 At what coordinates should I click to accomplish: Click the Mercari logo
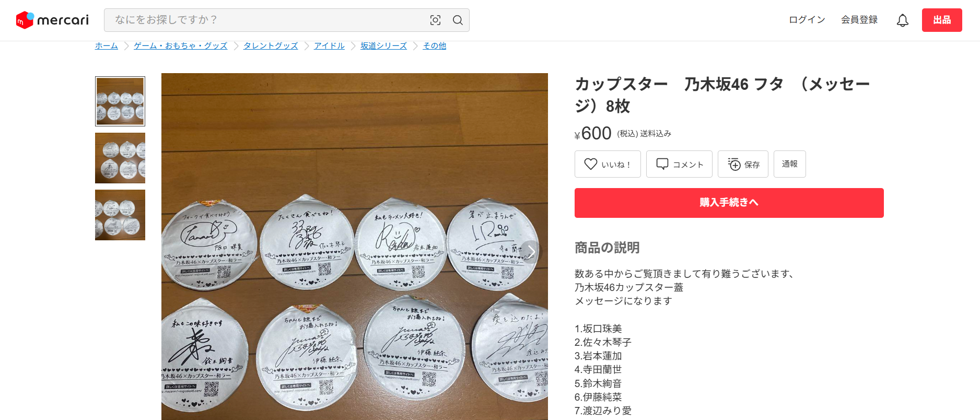pyautogui.click(x=52, y=20)
